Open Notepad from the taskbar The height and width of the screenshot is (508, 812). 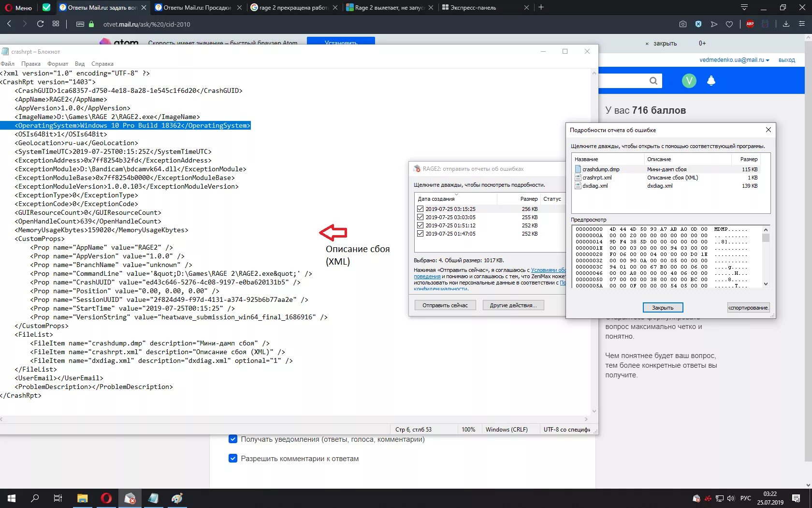pyautogui.click(x=153, y=498)
